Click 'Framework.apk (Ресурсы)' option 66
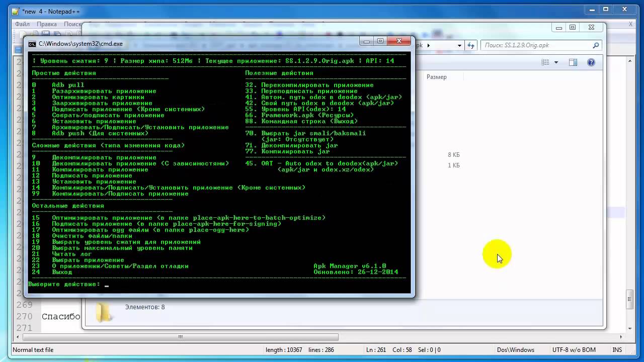This screenshot has width=644, height=362. coord(307,115)
